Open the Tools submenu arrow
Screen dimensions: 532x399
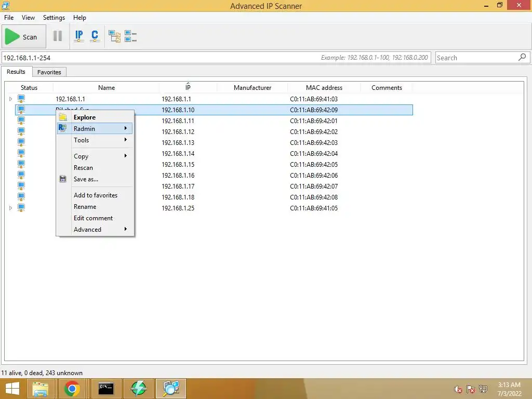[x=126, y=140]
